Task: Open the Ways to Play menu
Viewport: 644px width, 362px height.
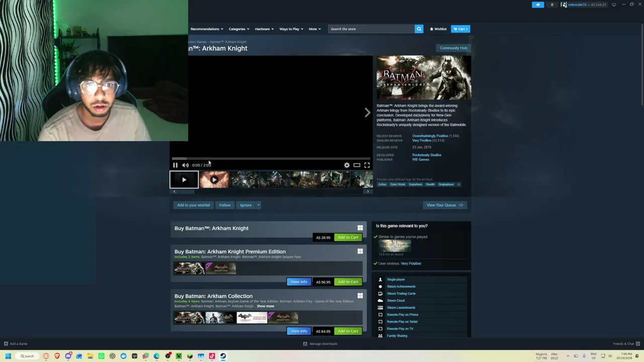Action: [291, 29]
